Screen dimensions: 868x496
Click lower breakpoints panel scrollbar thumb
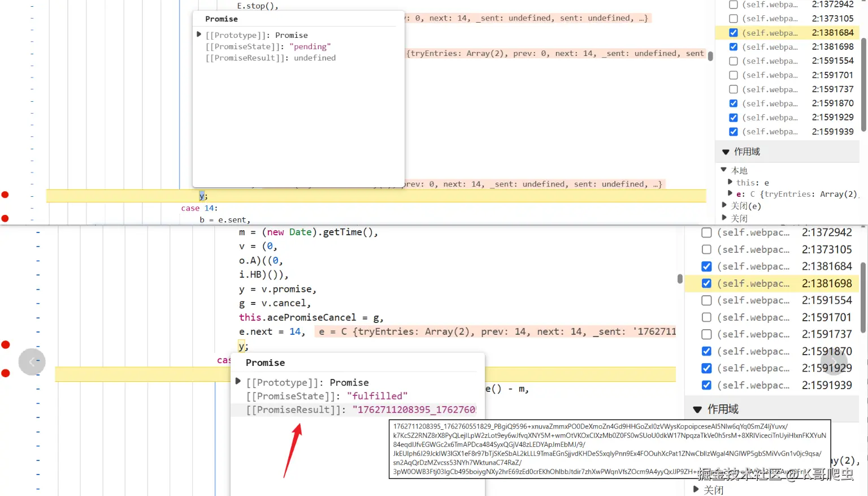click(x=863, y=297)
